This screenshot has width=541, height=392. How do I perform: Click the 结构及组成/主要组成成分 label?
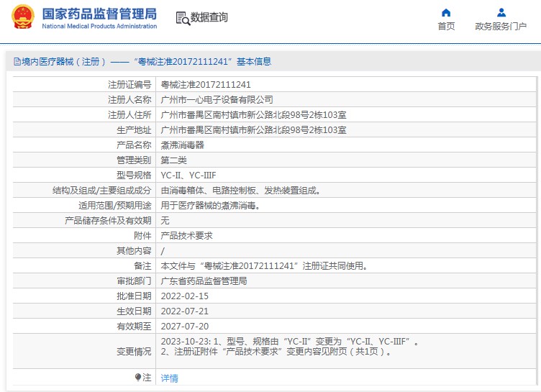click(x=101, y=191)
